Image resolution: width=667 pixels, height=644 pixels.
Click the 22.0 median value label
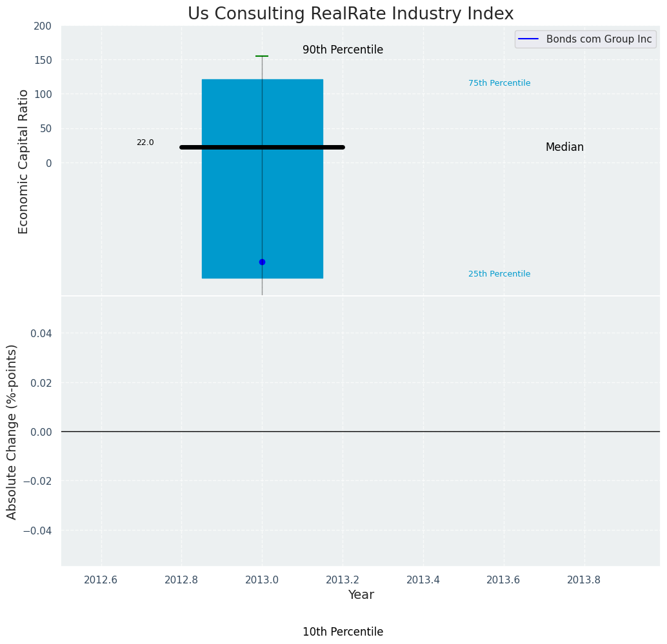pyautogui.click(x=145, y=142)
